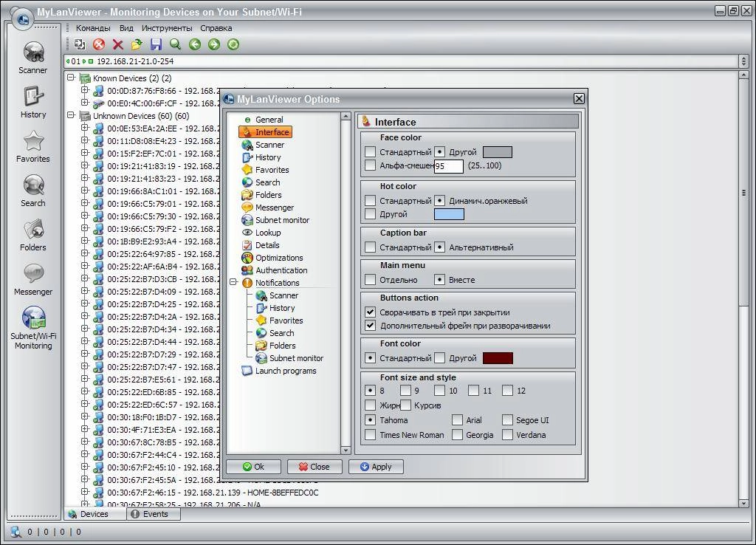Collapse the Unknown Devices group

pos(72,114)
